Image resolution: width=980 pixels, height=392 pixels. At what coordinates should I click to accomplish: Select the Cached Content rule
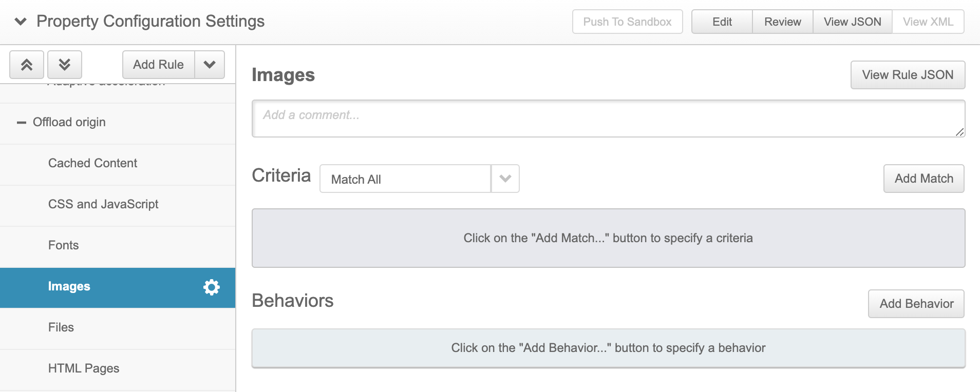[118, 163]
